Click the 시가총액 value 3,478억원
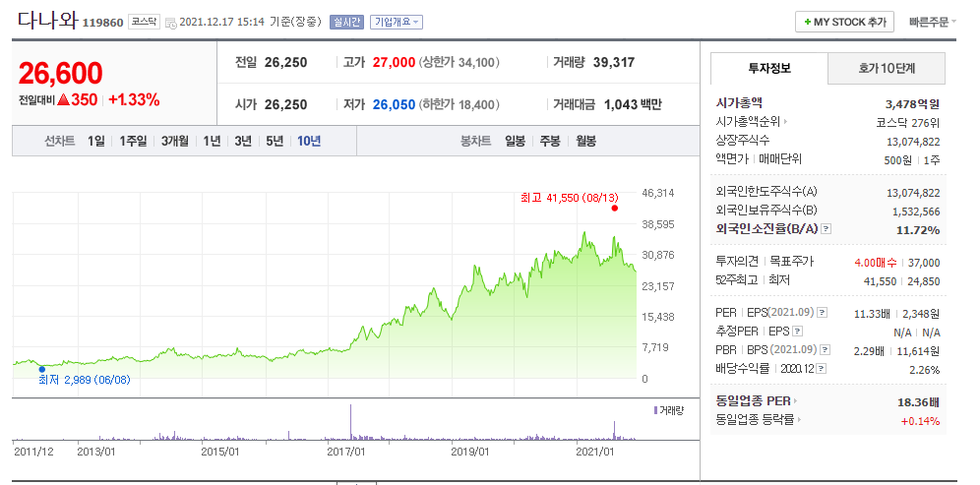Viewport: 980px width, 485px height. (x=912, y=104)
